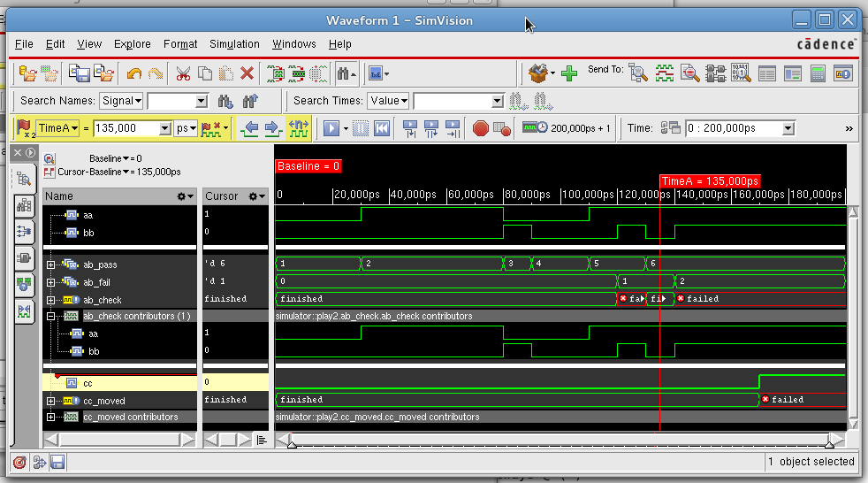Open the Simulation menu

pyautogui.click(x=234, y=44)
